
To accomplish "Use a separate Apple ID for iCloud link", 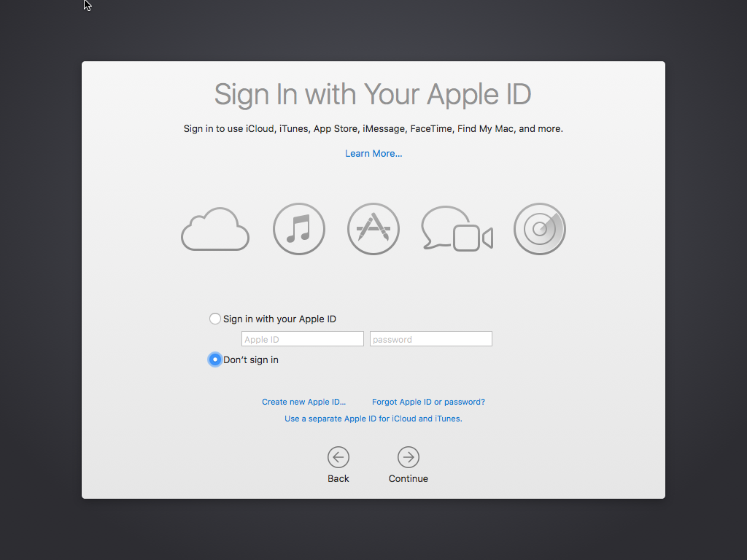I will pos(373,419).
